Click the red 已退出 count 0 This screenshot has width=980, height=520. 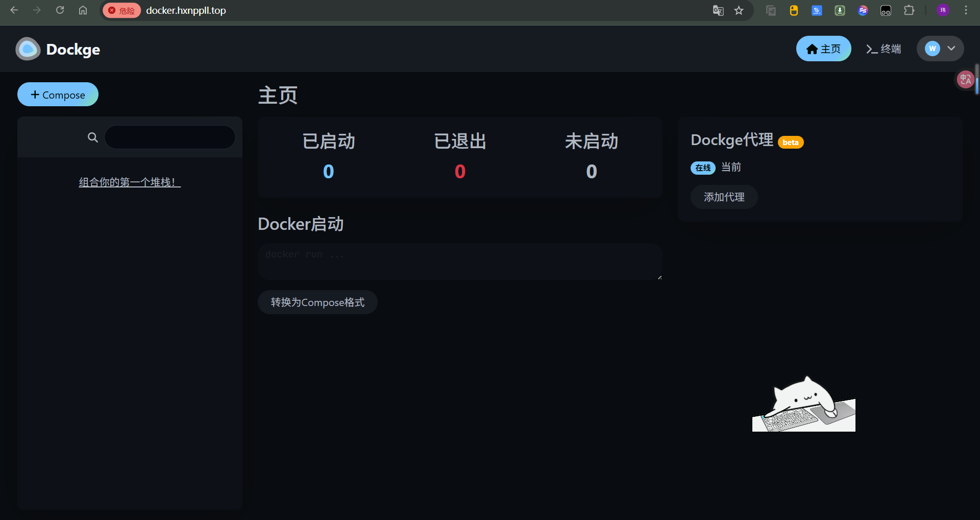pos(460,172)
